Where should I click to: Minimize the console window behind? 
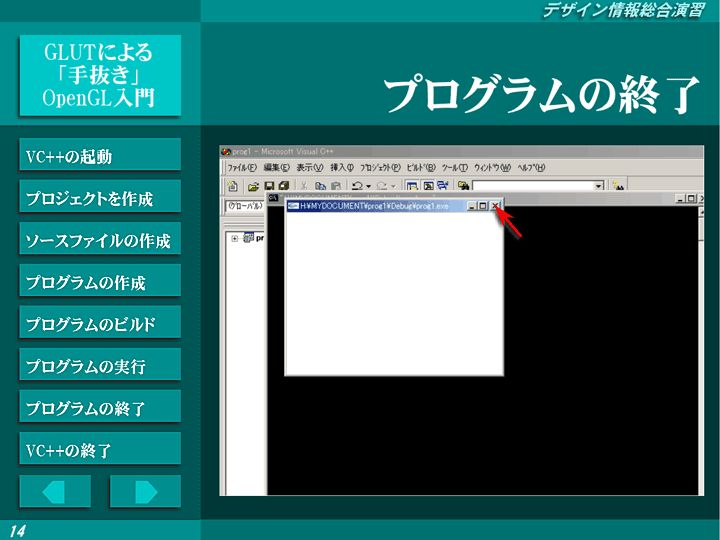[x=681, y=198]
